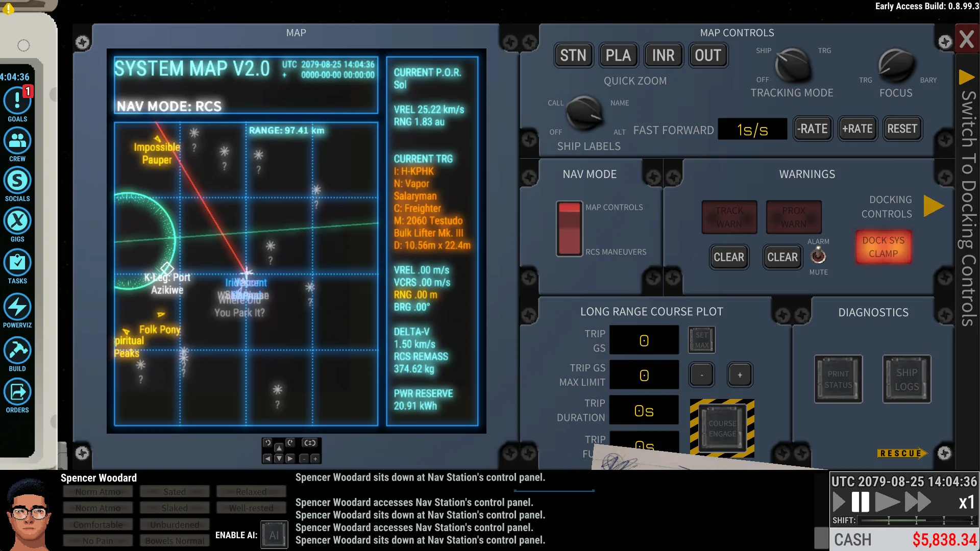
Task: Increase Trip GS max limit with plus
Action: coord(740,375)
